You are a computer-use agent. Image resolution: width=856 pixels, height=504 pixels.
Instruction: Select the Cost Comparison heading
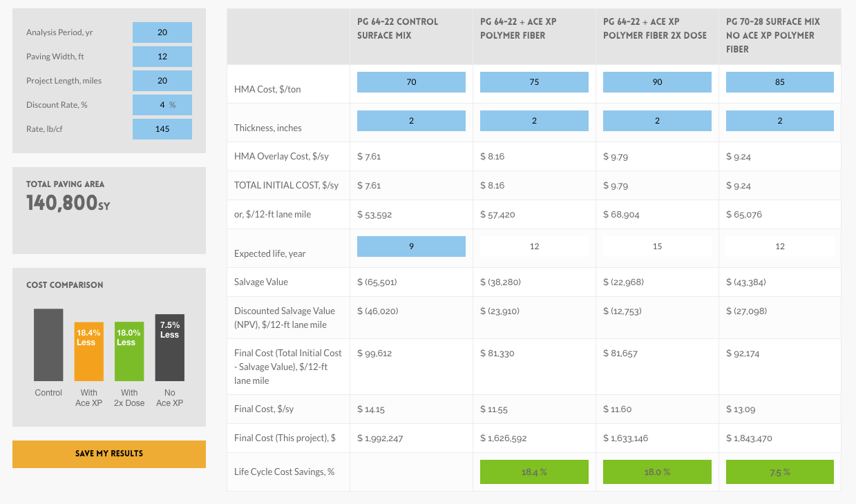(x=65, y=285)
